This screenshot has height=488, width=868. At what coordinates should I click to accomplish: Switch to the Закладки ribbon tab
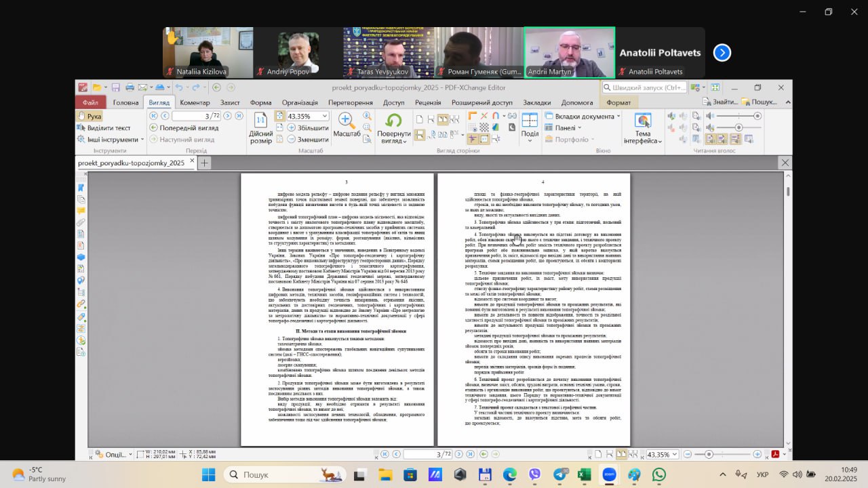pos(537,102)
